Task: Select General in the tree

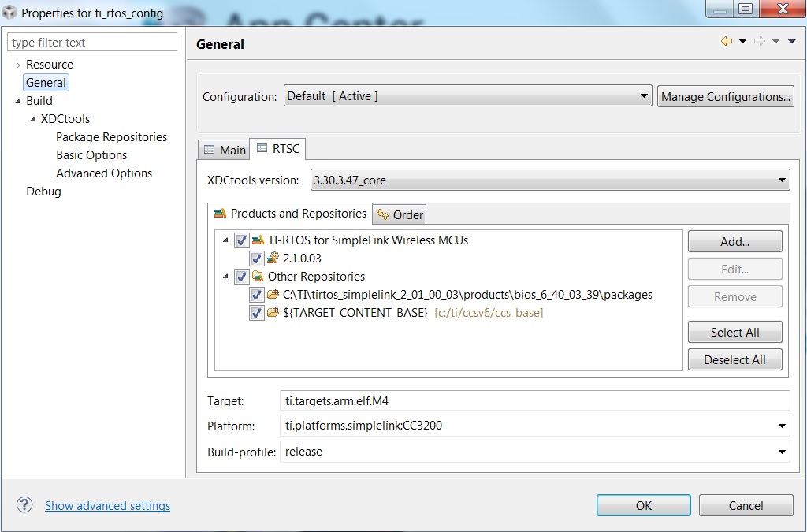Action: [46, 82]
